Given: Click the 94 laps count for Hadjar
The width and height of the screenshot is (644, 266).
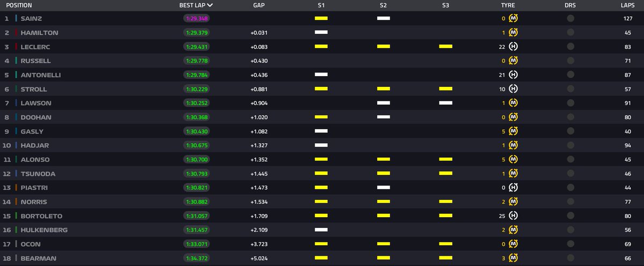Looking at the screenshot, I should coord(627,145).
